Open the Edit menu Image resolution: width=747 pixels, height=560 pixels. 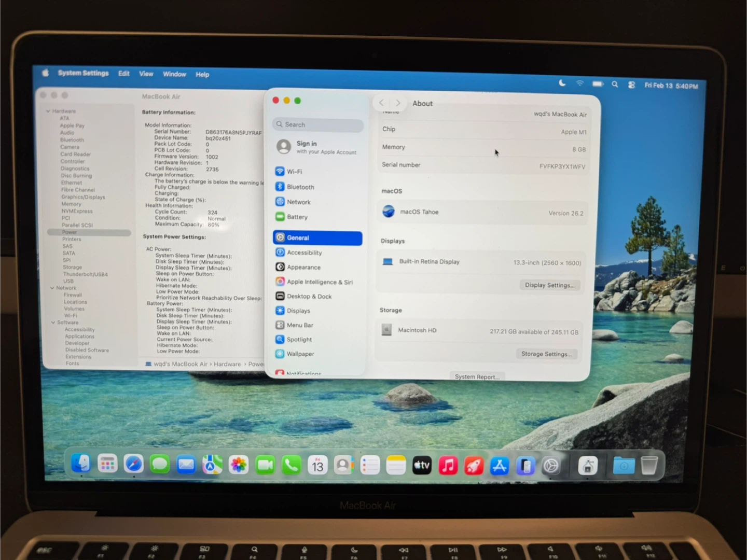point(123,74)
